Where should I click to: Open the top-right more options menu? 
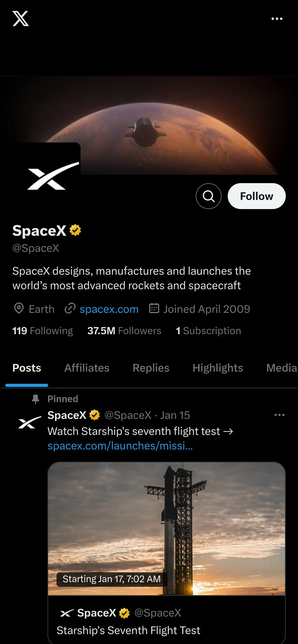click(x=277, y=19)
